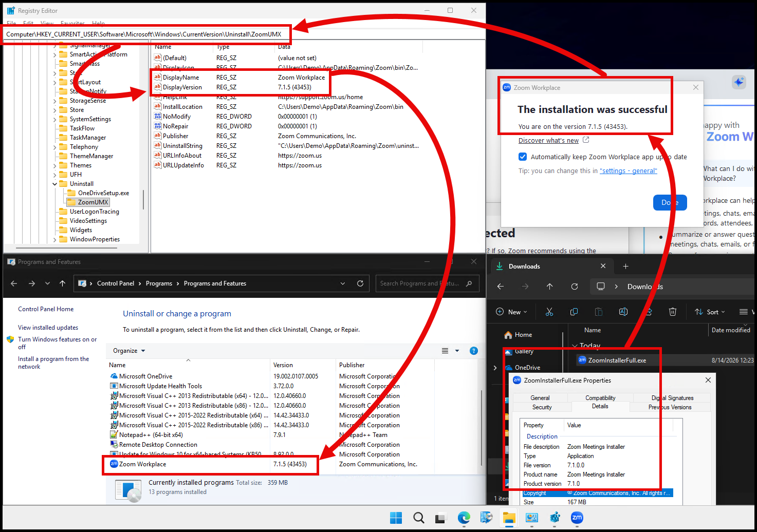Open the Windows Start menu

(x=396, y=518)
